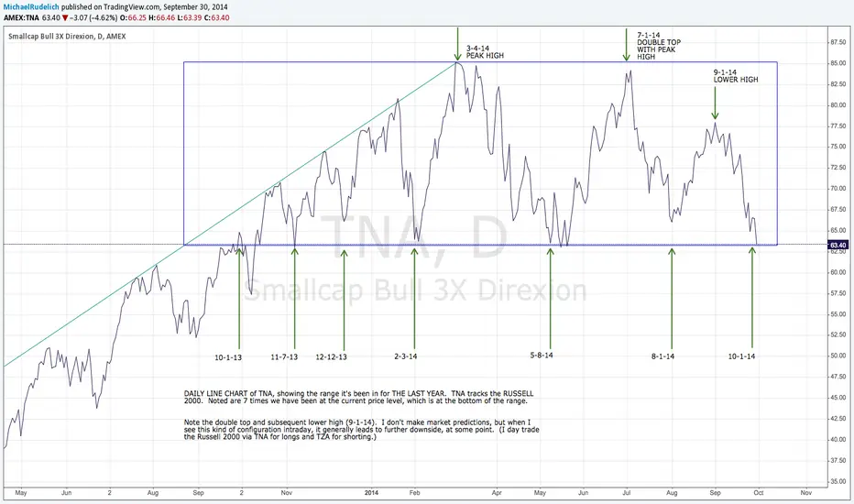
Task: Select the C:63.40 close value
Action: pyautogui.click(x=217, y=17)
